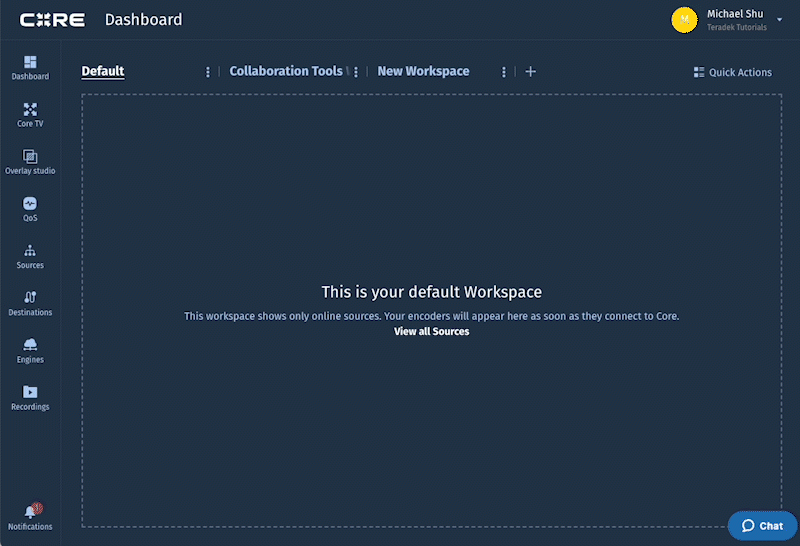
Task: Open the Default workspace options menu
Action: pyautogui.click(x=208, y=72)
